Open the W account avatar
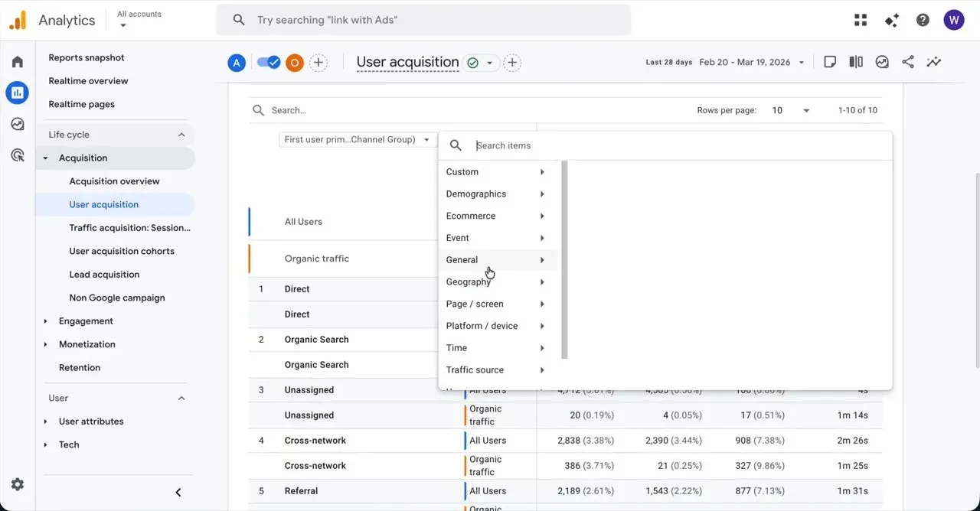 click(x=954, y=20)
